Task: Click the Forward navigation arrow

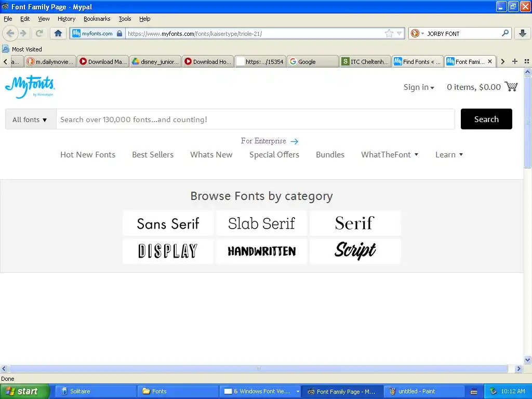Action: [23, 33]
